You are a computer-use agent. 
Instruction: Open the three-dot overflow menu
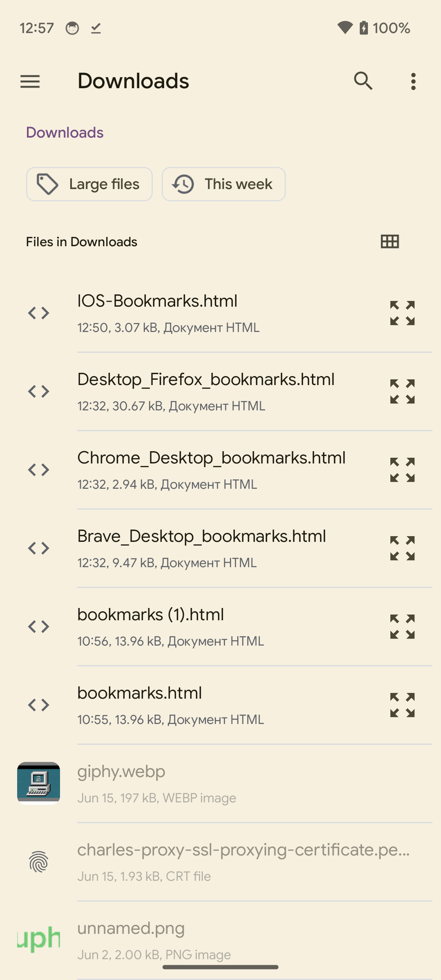[x=413, y=81]
